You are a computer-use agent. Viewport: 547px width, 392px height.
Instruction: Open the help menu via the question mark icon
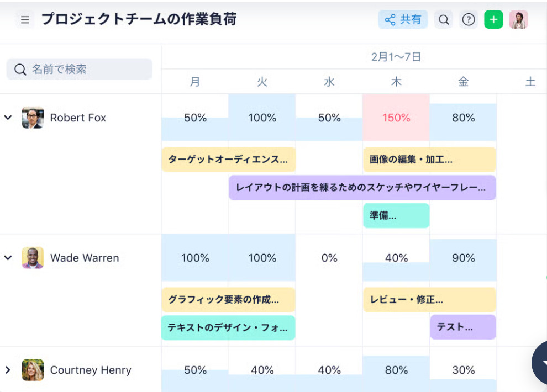(469, 19)
